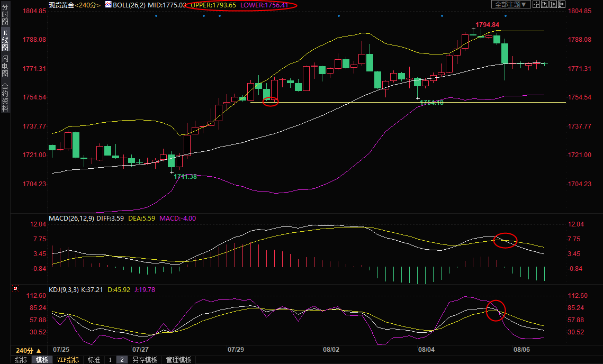The image size is (603, 364).
Task: Click the jump-to-start icon in the top toolbar
Action: point(545,5)
